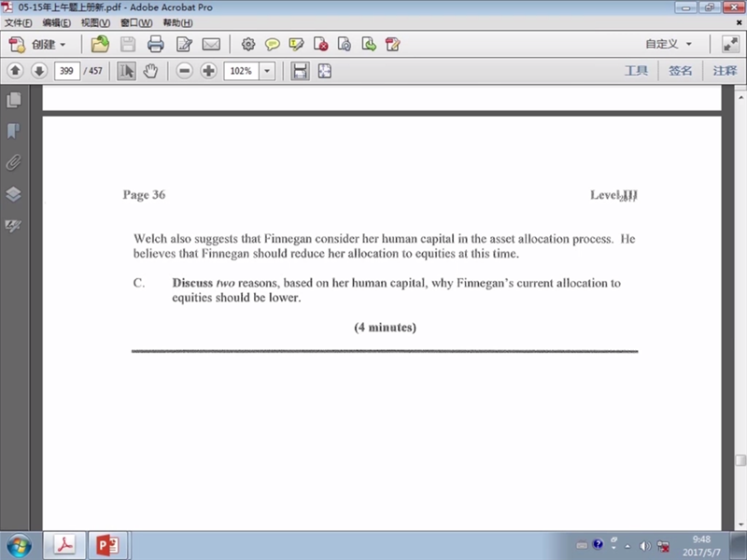This screenshot has width=747, height=560.
Task: Toggle read mode with the expand arrows icon
Action: [x=729, y=44]
